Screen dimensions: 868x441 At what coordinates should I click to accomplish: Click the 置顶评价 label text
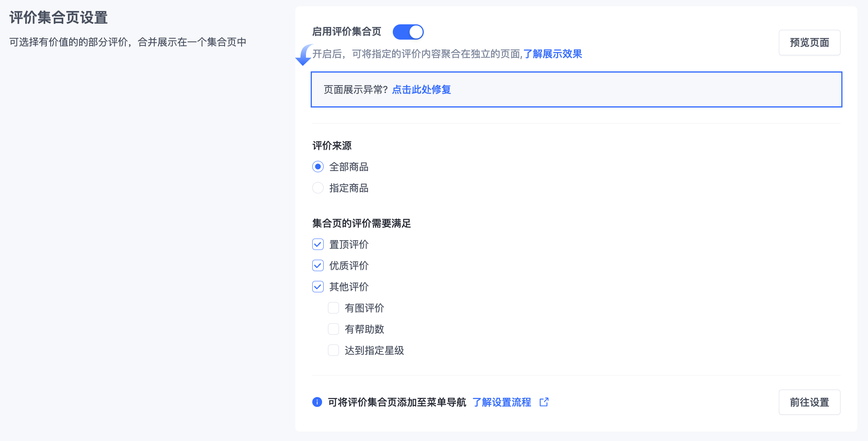tap(348, 244)
